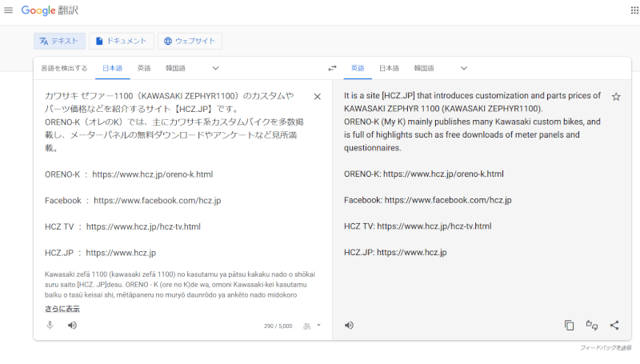Open the input method dropdown arrow
This screenshot has height=364, width=640.
pos(318,326)
